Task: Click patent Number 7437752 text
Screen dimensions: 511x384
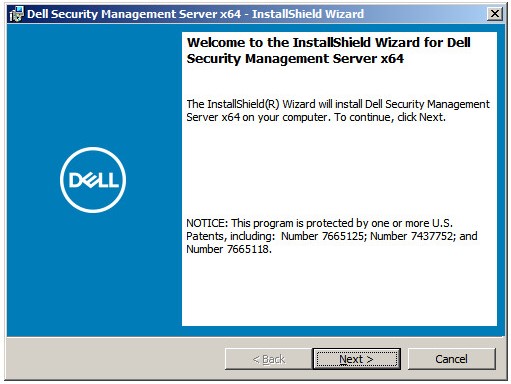Action: click(413, 236)
